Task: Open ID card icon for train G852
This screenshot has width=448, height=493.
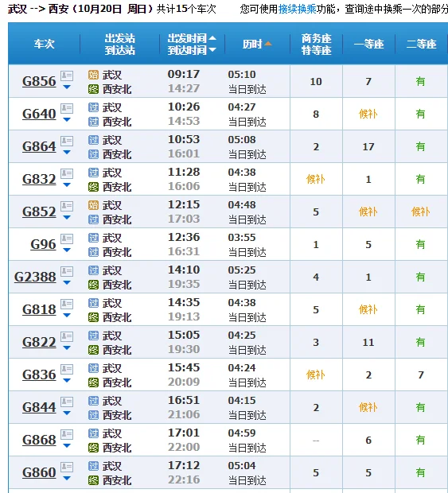Action: point(67,206)
